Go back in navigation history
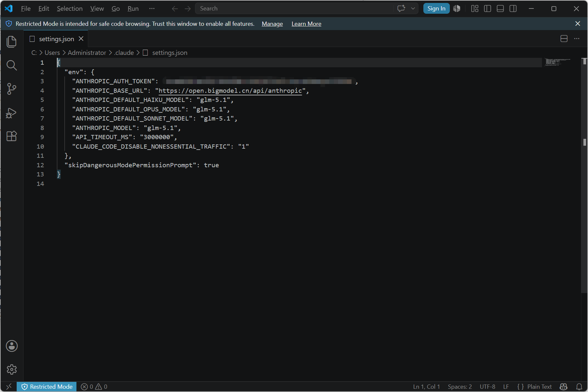Viewport: 588px width, 392px height. pos(175,9)
